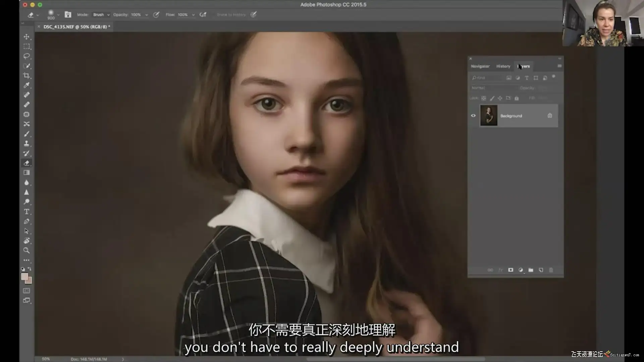Switch to the Navigator tab
644x362 pixels.
pyautogui.click(x=480, y=66)
